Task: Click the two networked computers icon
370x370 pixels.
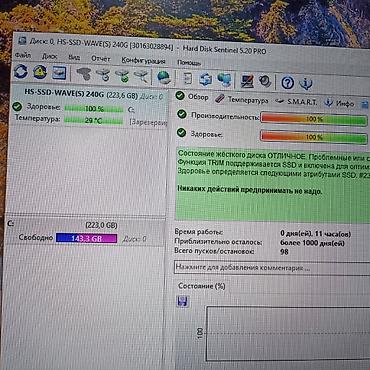Action: coord(225,80)
